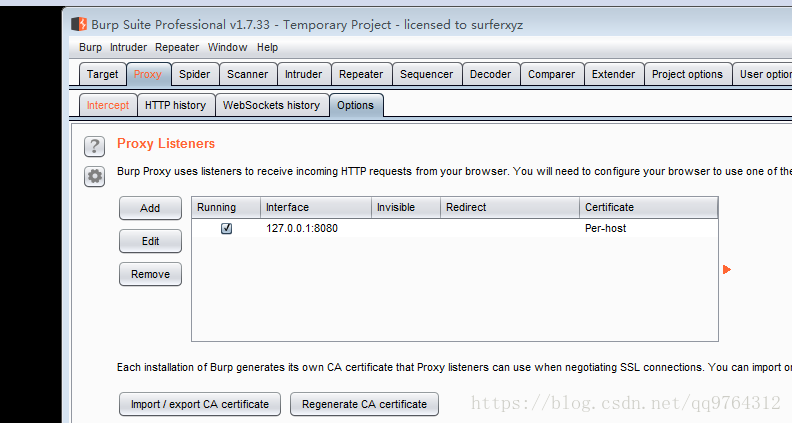Screen dimensions: 792x423
Task: Open the HTTP history sub-tab
Action: coord(175,105)
